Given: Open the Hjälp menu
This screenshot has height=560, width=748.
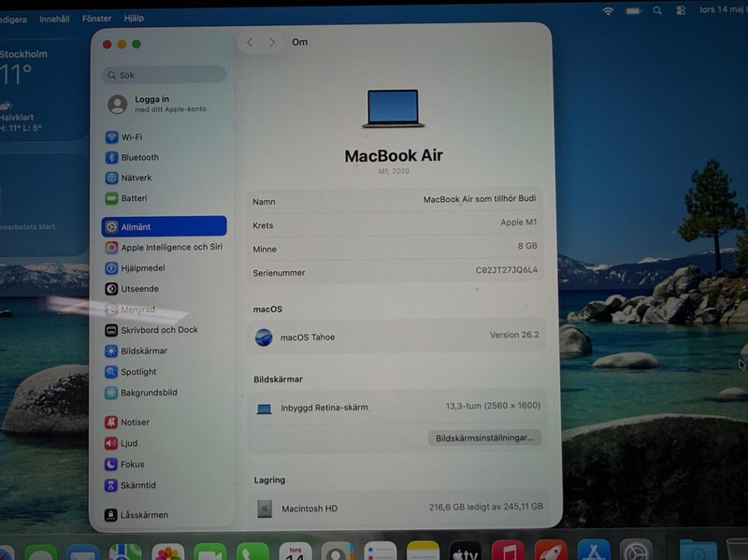Looking at the screenshot, I should 134,18.
